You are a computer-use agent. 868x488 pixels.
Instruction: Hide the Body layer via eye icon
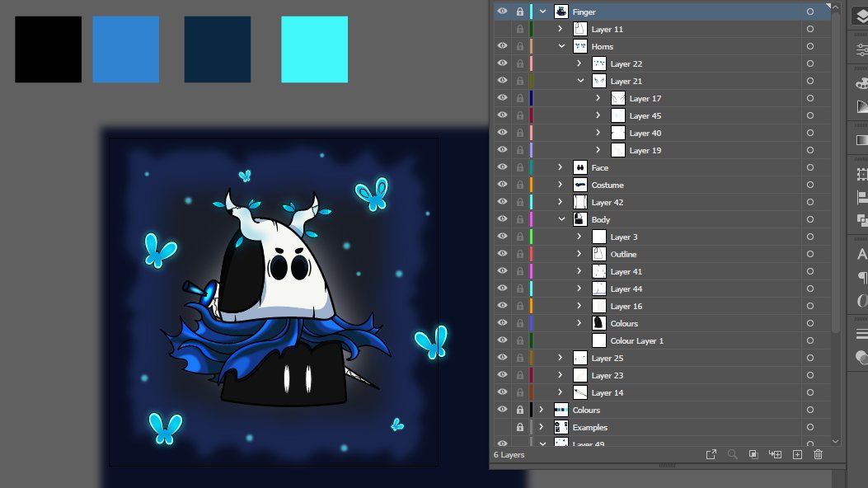[502, 219]
